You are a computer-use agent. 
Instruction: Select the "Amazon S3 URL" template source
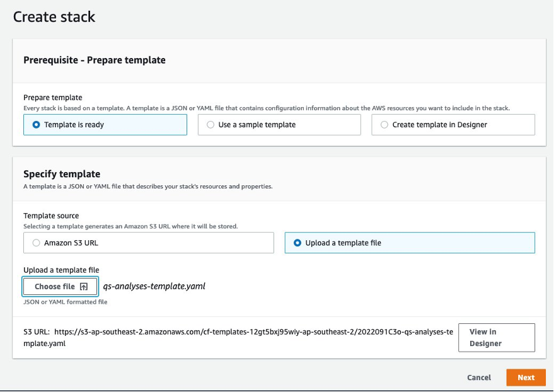click(36, 243)
